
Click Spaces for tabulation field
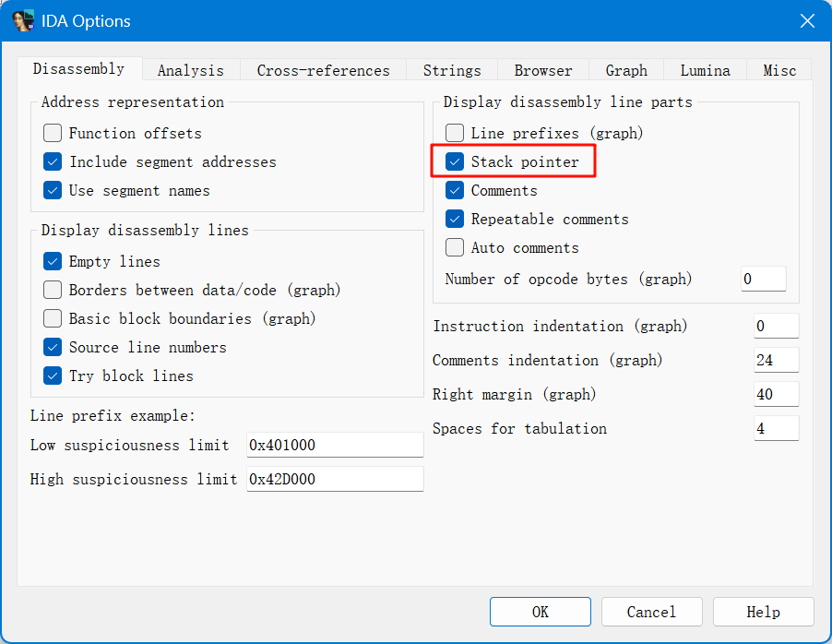click(777, 428)
